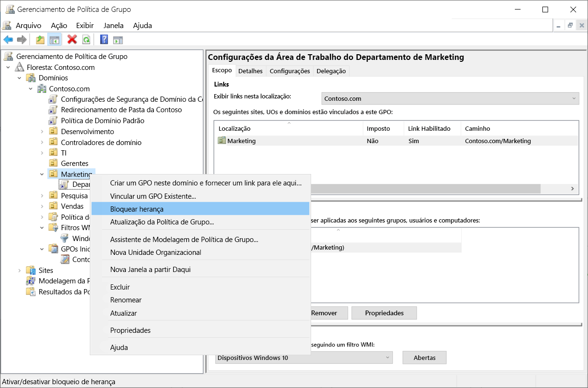Open the Dispositivos Windows 10 WMI filter dropdown

(304, 358)
